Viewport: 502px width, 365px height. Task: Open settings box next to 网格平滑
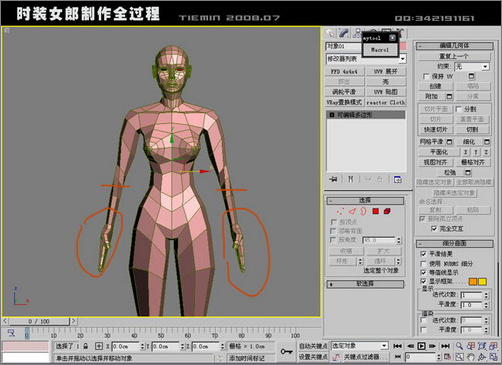click(449, 142)
